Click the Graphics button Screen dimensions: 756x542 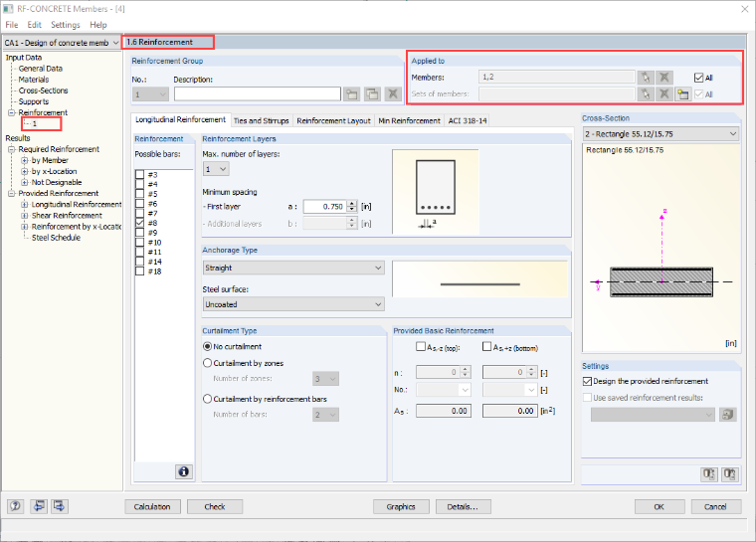coord(401,506)
